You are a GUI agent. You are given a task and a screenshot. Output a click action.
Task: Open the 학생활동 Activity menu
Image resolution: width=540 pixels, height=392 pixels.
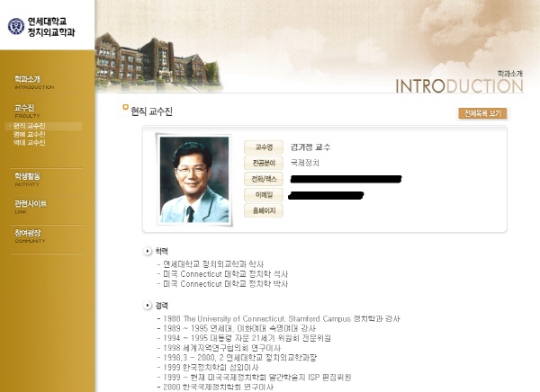click(27, 179)
